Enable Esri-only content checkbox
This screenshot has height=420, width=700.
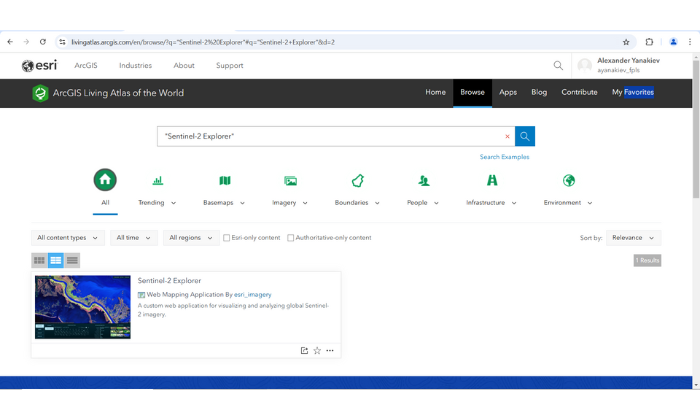[227, 238]
